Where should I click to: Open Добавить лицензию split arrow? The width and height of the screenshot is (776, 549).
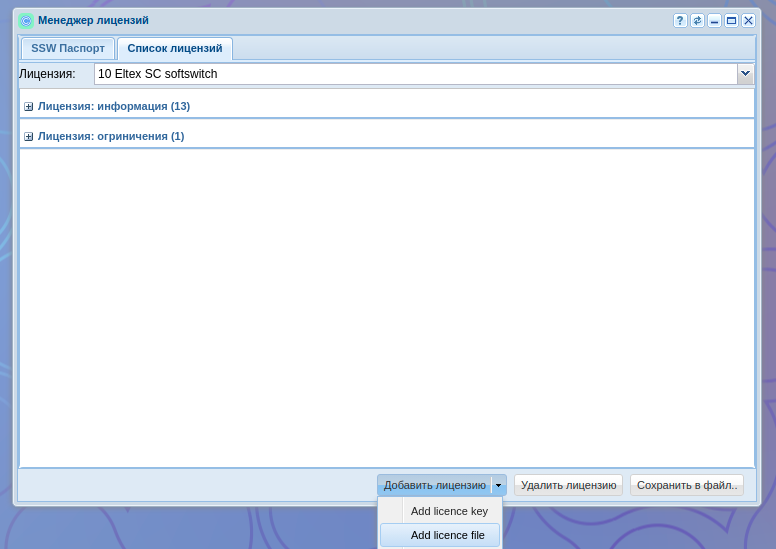coord(498,485)
